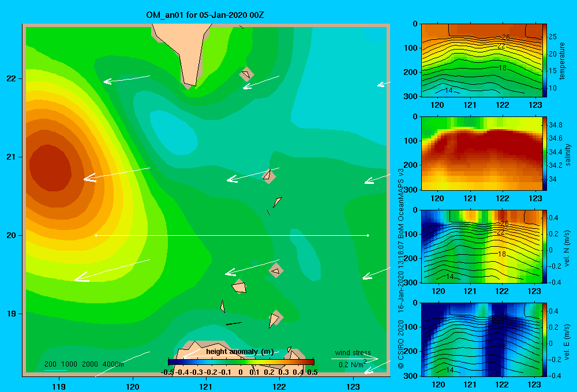The width and height of the screenshot is (577, 392).
Task: Select the eastward velocity section panel
Action: point(482,340)
